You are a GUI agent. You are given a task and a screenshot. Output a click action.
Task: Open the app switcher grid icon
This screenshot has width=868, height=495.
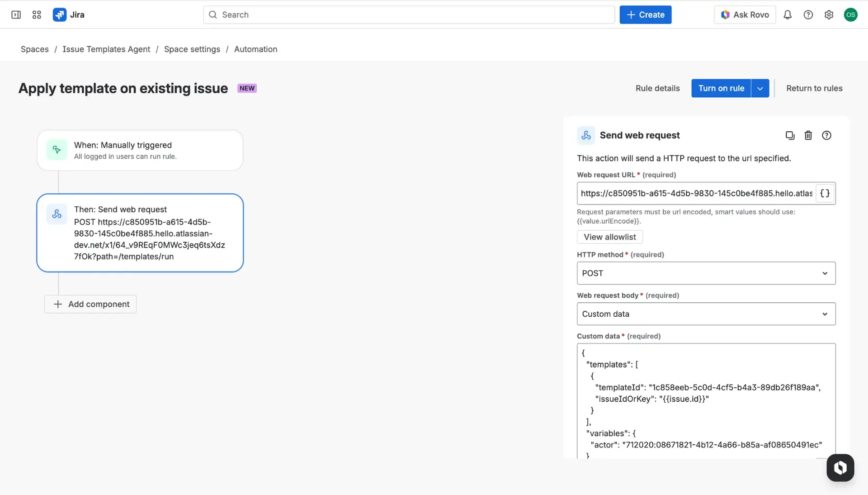click(37, 14)
